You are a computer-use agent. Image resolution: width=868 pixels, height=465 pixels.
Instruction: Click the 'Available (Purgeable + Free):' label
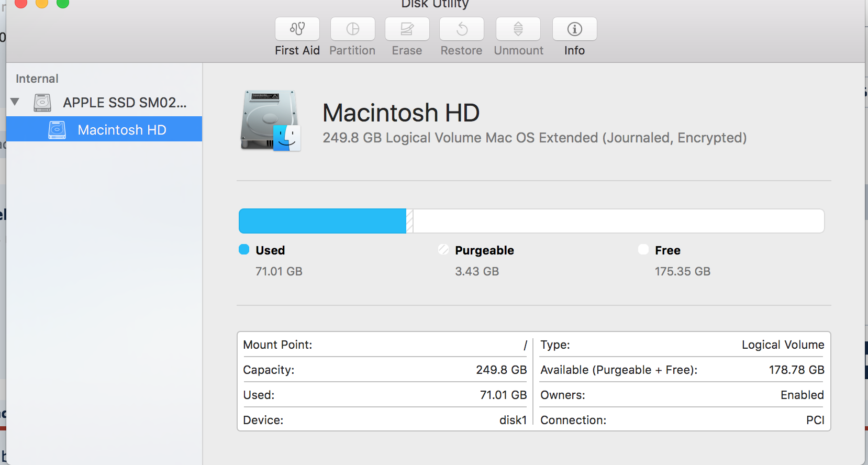click(x=619, y=370)
